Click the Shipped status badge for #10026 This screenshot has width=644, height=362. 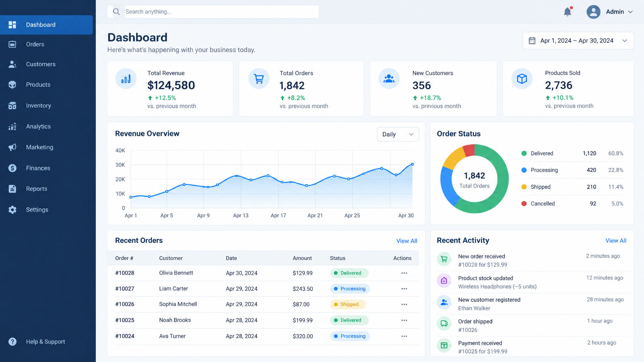tap(348, 304)
